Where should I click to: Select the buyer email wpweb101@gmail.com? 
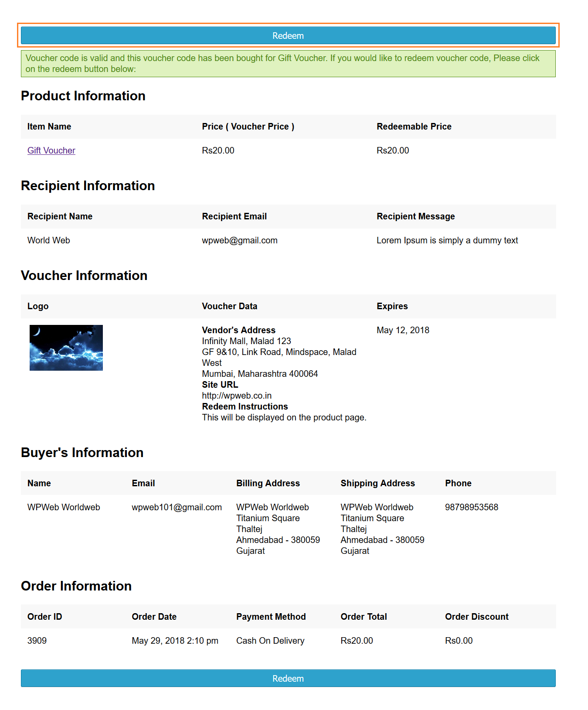(x=177, y=507)
